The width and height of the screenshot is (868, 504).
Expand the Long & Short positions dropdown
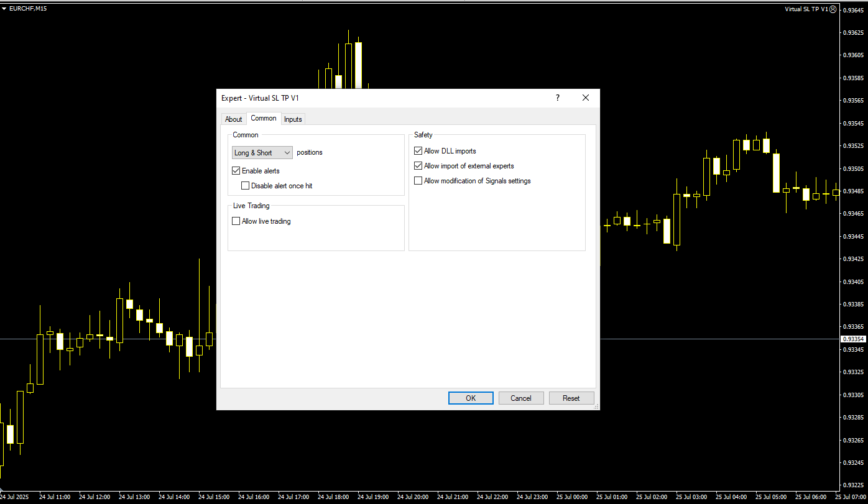tap(262, 153)
